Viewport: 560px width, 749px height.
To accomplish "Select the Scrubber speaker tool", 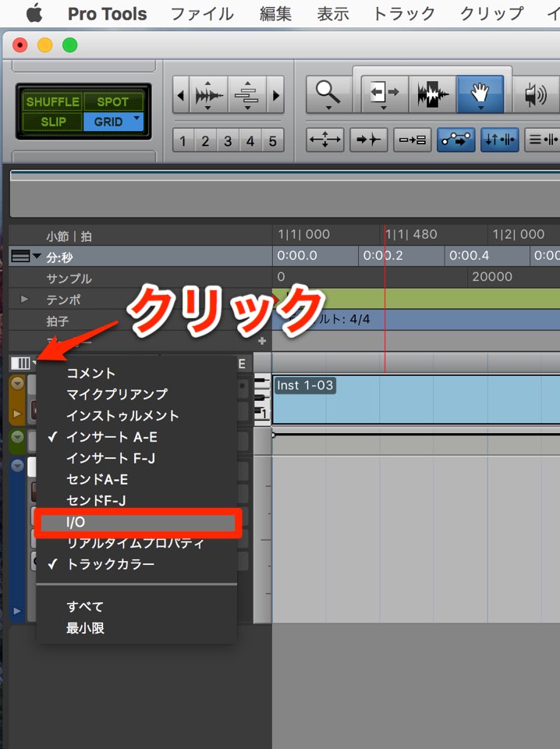I will point(536,94).
